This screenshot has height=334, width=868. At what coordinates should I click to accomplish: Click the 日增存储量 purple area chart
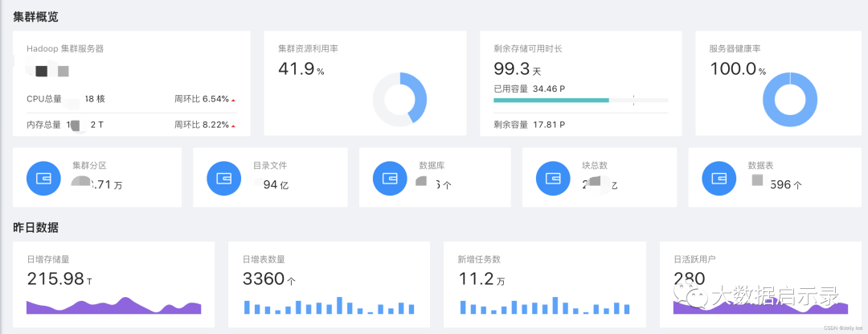coord(114,305)
